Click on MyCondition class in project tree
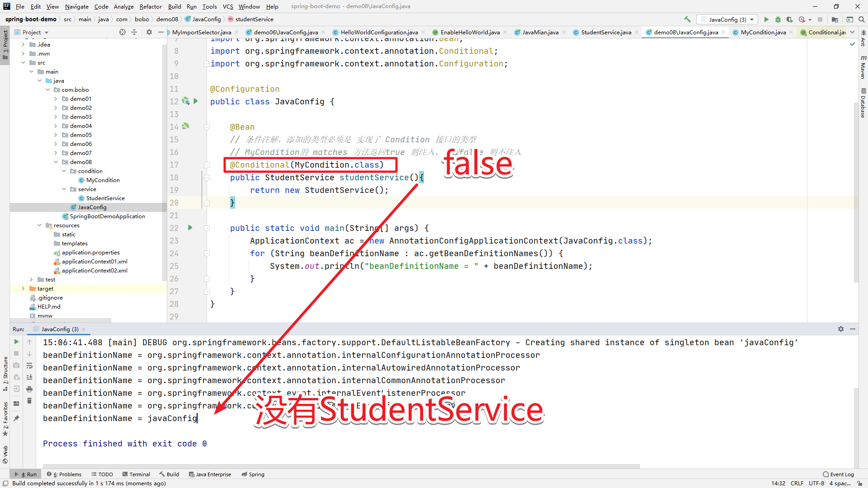Image resolution: width=868 pixels, height=488 pixels. click(x=102, y=180)
